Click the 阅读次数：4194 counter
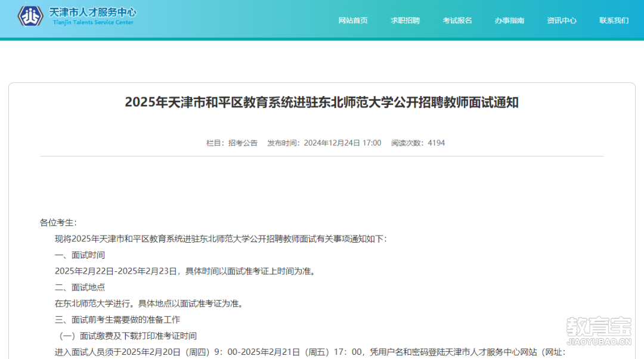This screenshot has width=644, height=359. click(x=417, y=143)
